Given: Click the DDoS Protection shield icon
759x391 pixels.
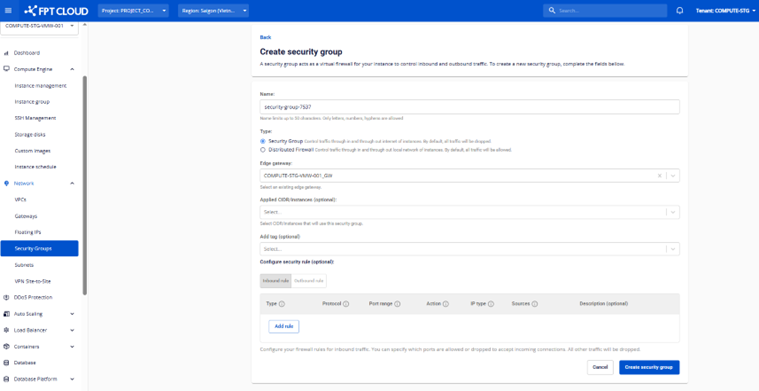Looking at the screenshot, I should coord(6,297).
